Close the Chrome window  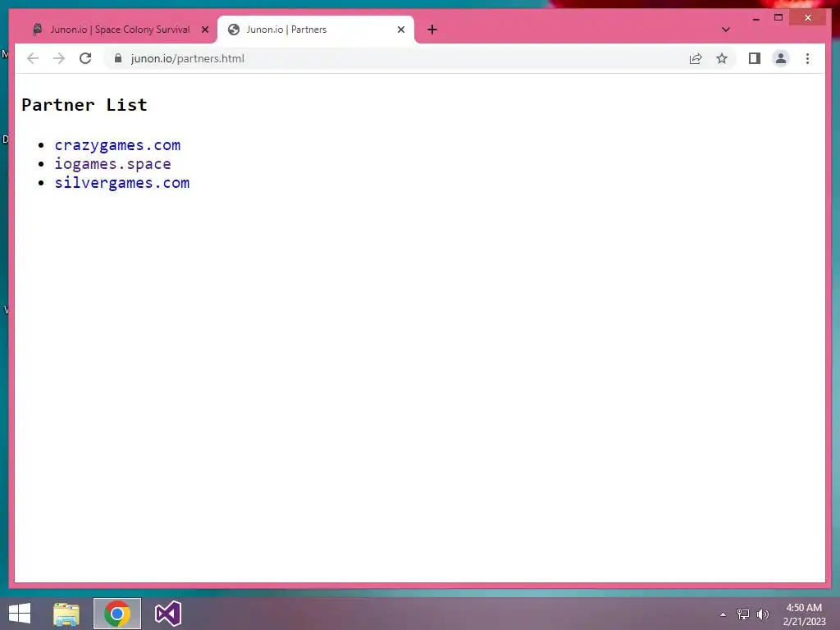coord(808,18)
